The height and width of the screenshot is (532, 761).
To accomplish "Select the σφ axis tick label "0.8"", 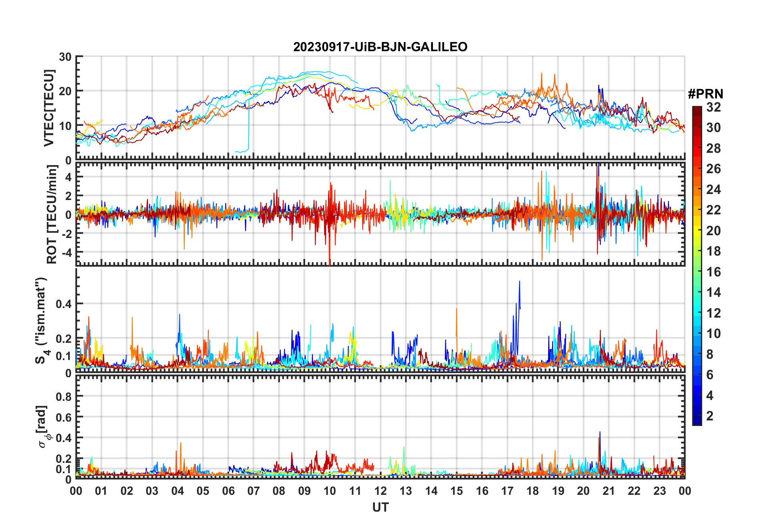I will pyautogui.click(x=64, y=396).
